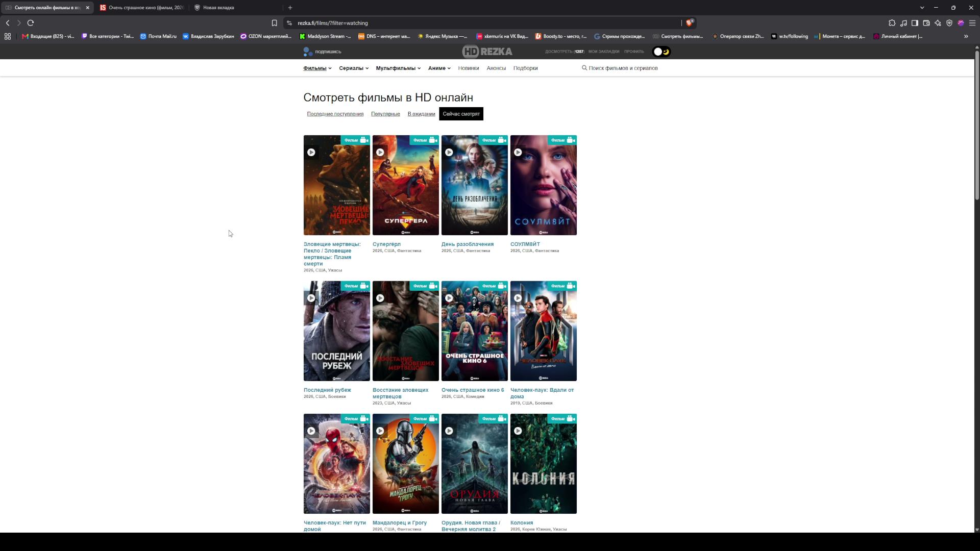Click the search magnifier icon on HDRezka
Screen dimensions: 980x551
click(x=584, y=68)
